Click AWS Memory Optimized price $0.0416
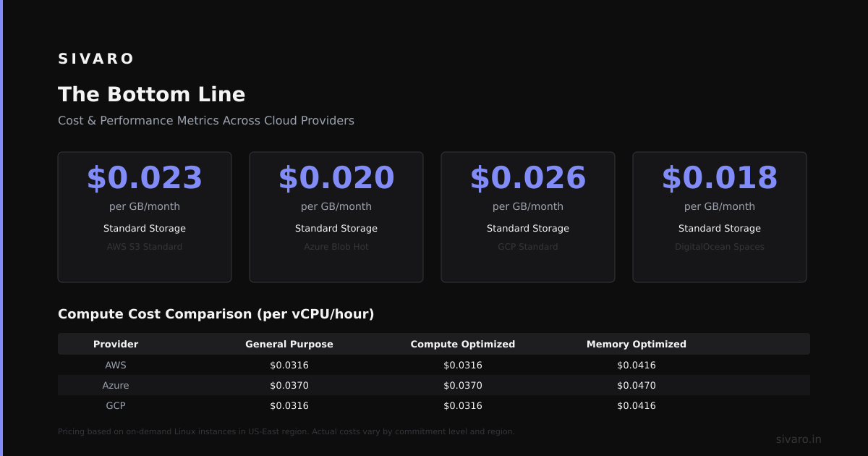Screen dimensions: 868x456 [637, 365]
